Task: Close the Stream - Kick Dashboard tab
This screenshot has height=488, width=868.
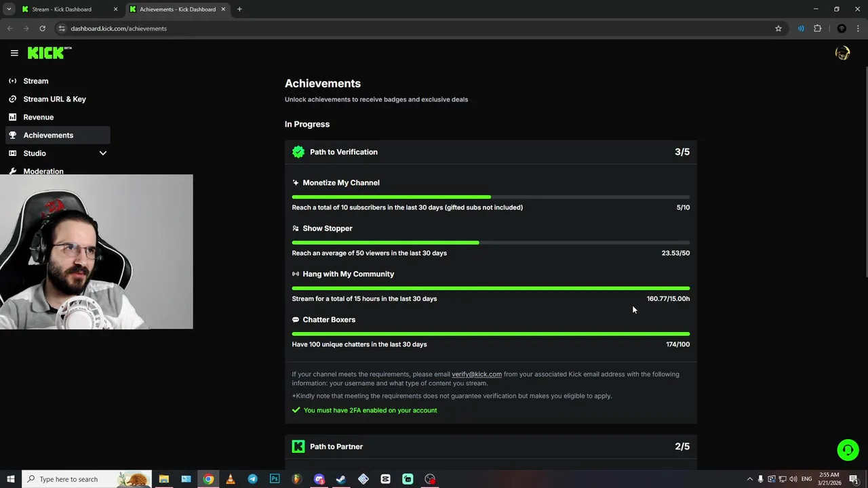Action: click(x=115, y=9)
